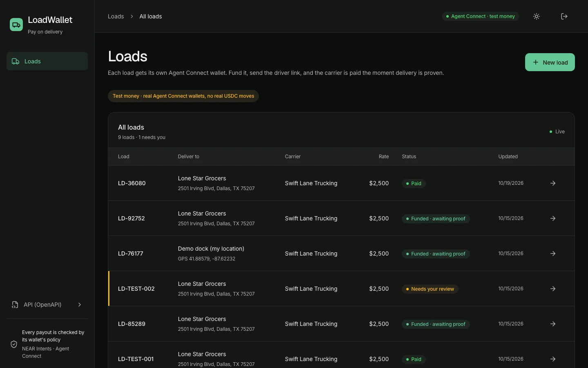
Task: Click the API (OpenAPI) document icon
Action: click(15, 305)
